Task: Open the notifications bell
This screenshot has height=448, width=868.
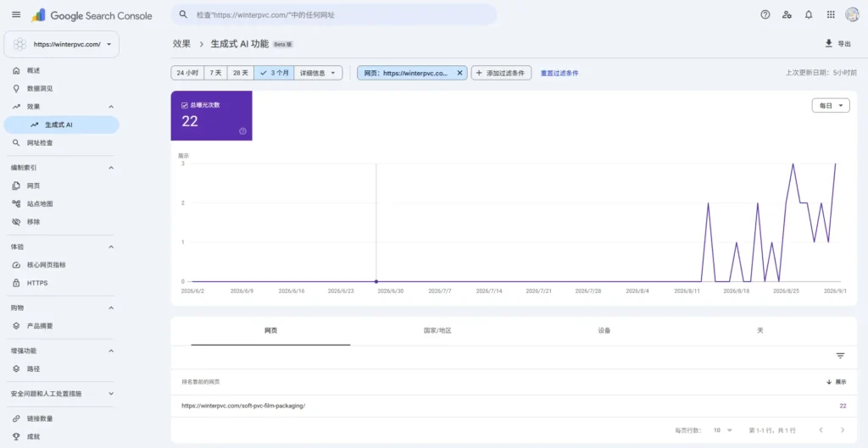Action: tap(809, 15)
